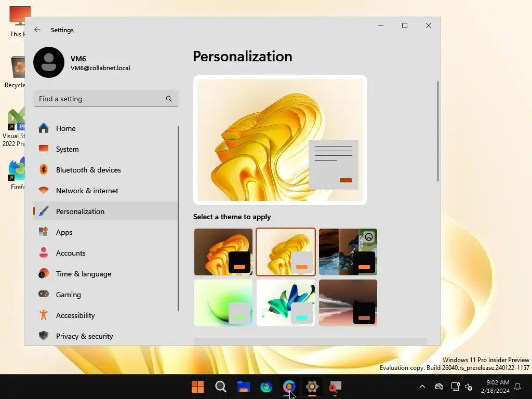
Task: Select the This PC desktop icon
Action: coord(18,21)
